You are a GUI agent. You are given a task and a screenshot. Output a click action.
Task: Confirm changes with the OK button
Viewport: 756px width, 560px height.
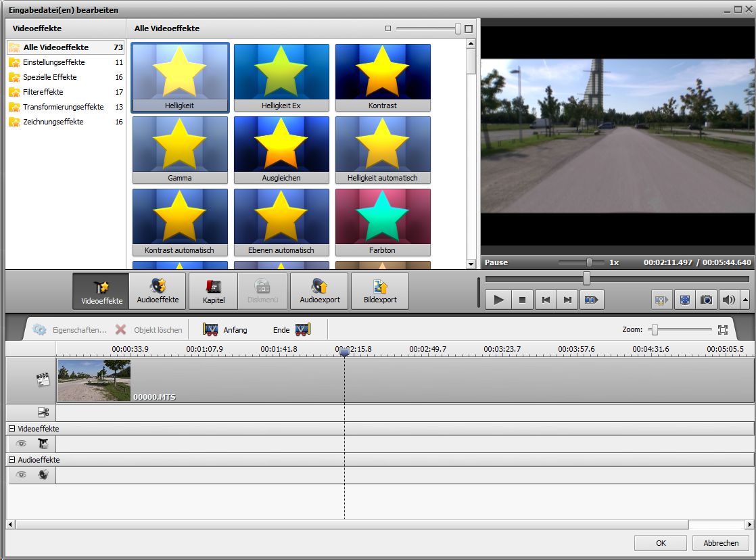[659, 542]
